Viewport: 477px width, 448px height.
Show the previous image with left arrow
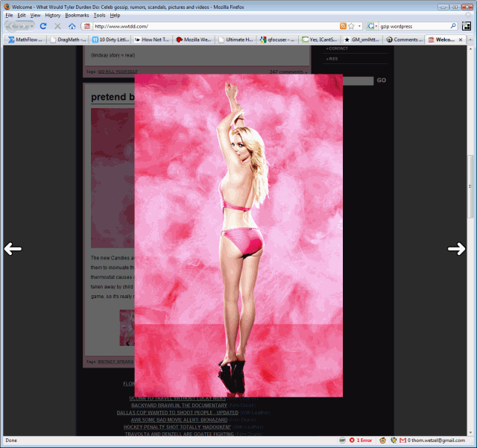pos(13,249)
